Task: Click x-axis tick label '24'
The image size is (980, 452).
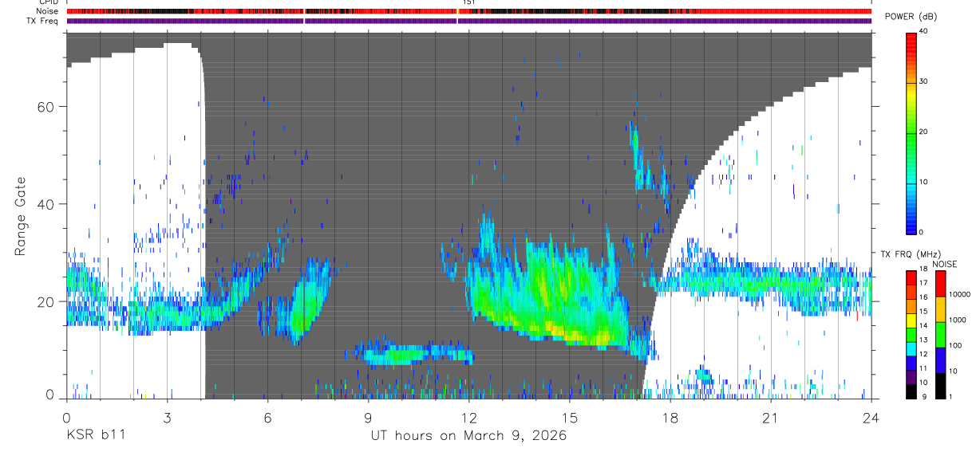Action: click(871, 417)
